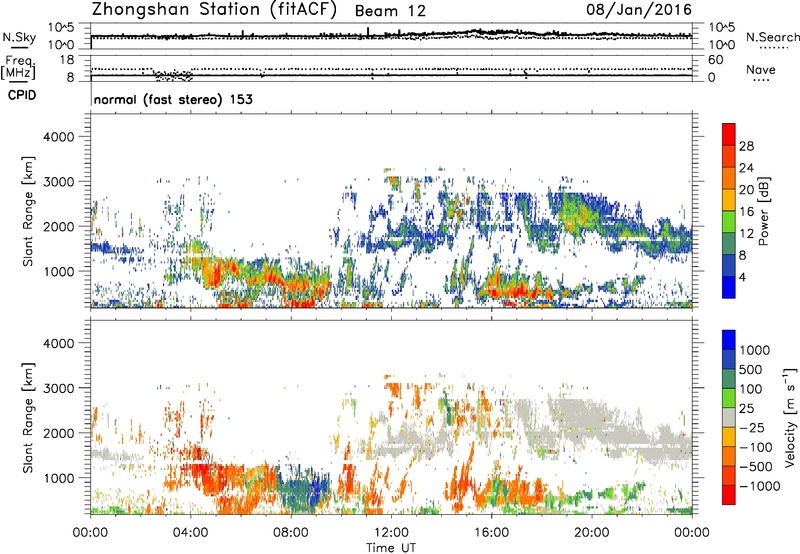The image size is (800, 554).
Task: Click the '3000' tick on velocity panel
Action: pos(58,388)
